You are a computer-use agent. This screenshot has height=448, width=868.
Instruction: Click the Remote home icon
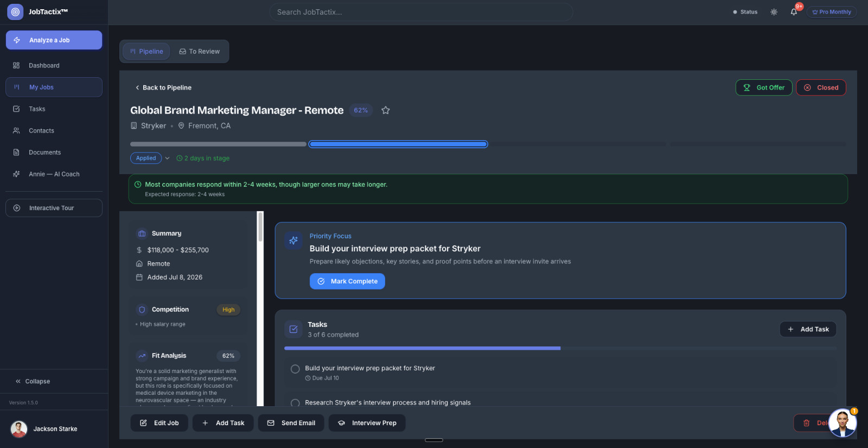point(139,264)
